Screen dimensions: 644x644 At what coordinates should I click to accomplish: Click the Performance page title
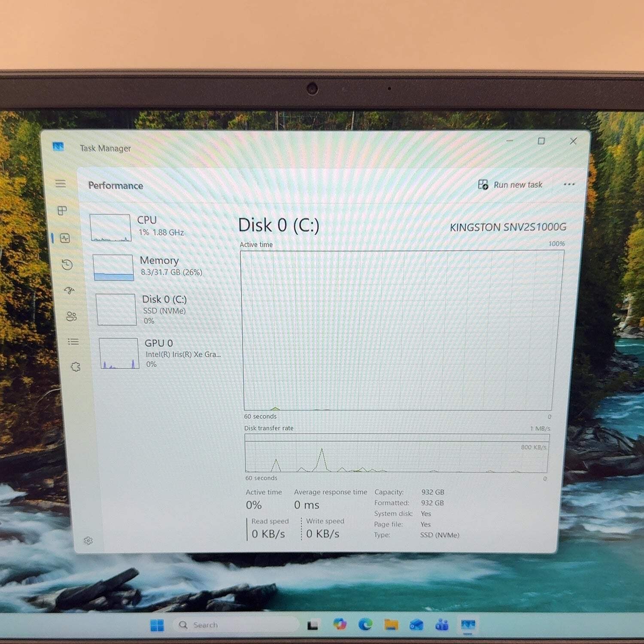click(115, 185)
